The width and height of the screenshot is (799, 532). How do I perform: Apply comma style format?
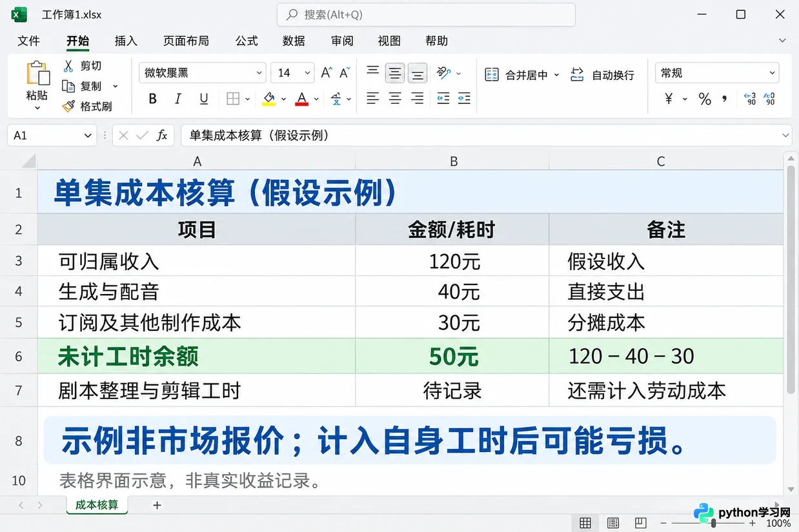click(725, 99)
